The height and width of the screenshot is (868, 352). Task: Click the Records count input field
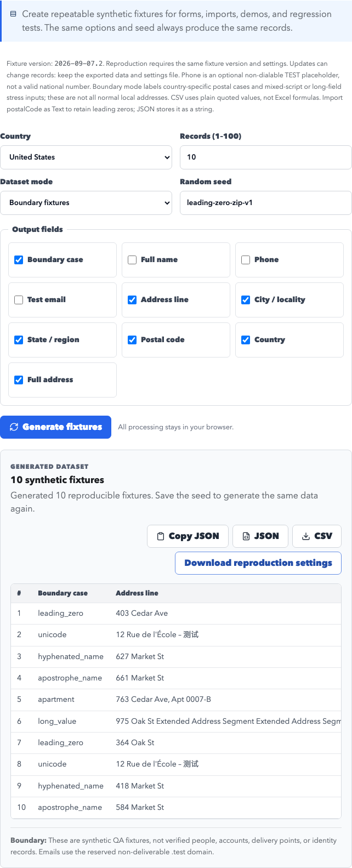[x=266, y=157]
